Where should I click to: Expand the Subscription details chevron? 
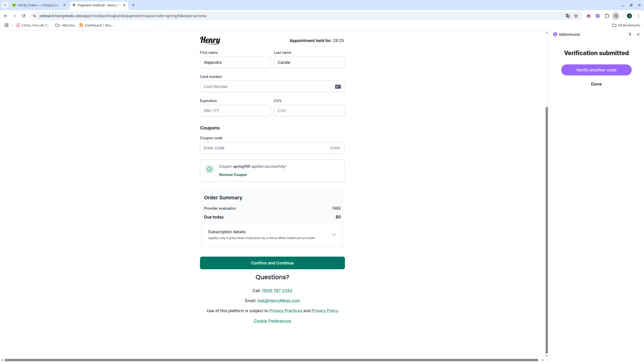click(x=334, y=235)
